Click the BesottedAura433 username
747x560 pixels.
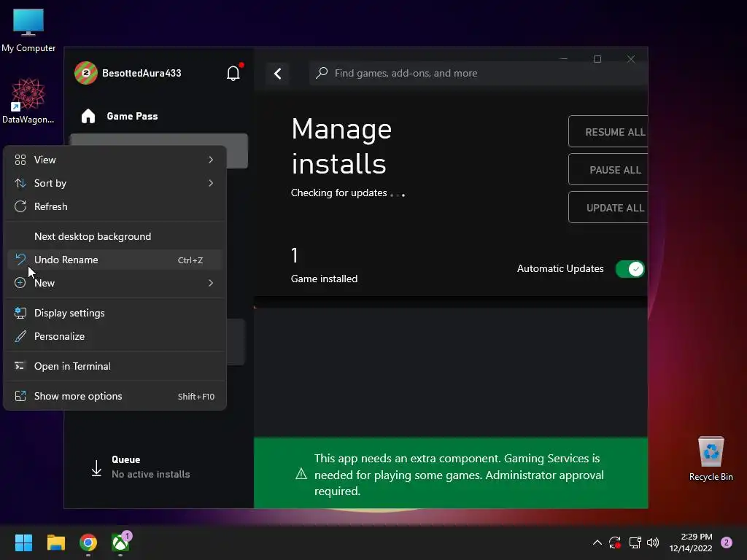tap(142, 74)
